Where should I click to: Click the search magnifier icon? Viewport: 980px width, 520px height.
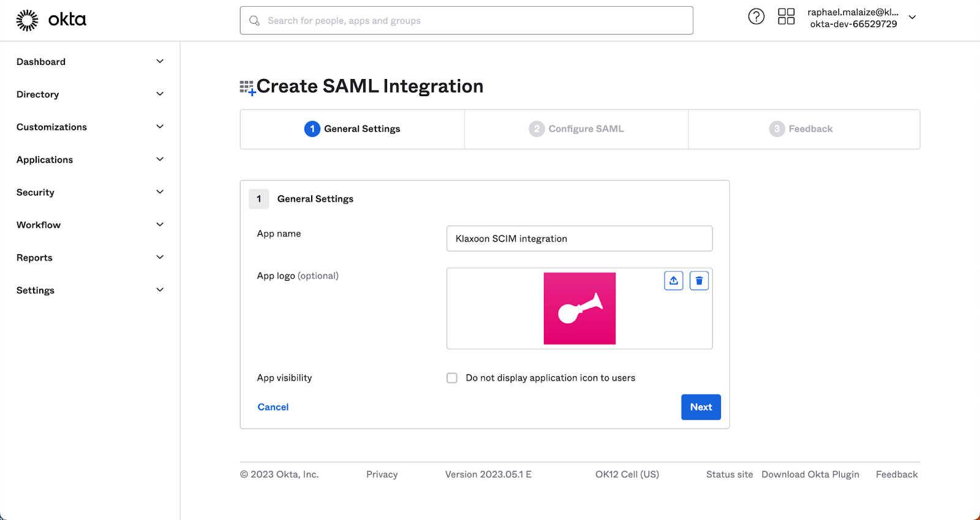(255, 21)
